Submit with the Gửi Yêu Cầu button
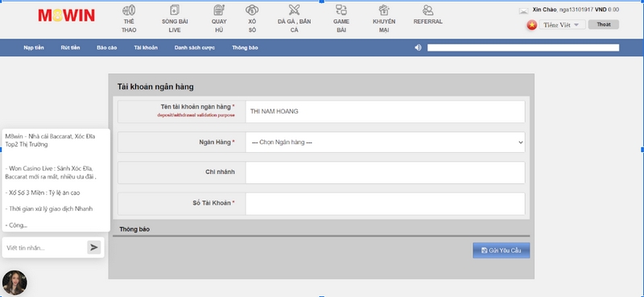The image size is (644, 297). pos(501,250)
